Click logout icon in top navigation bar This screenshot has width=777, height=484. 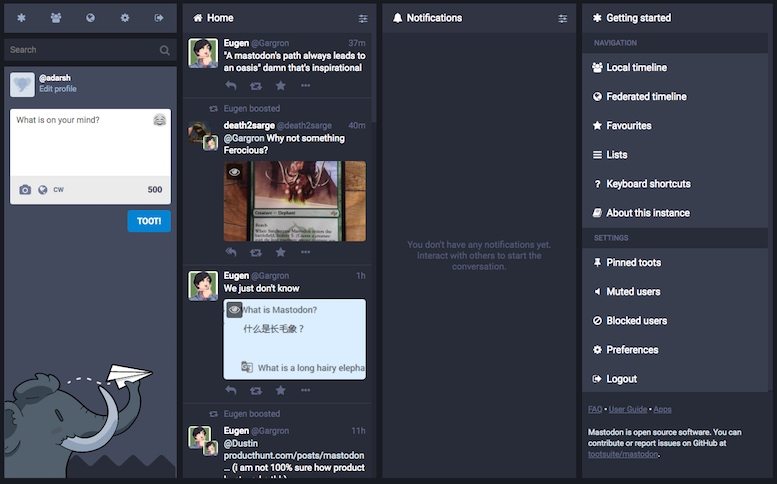pos(158,18)
